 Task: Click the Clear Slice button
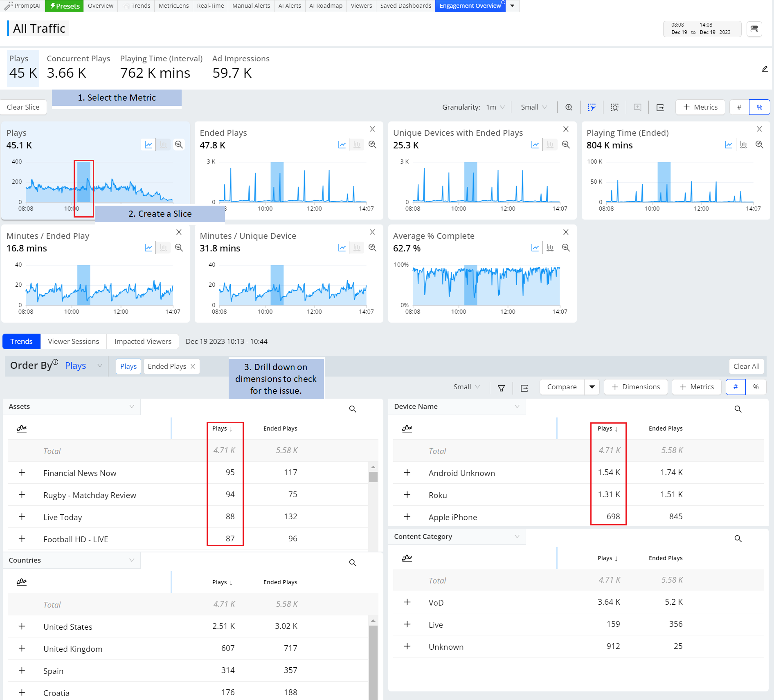[23, 107]
